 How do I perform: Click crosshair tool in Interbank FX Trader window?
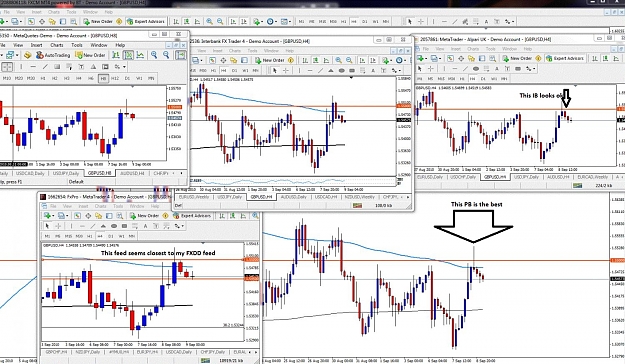coord(286,71)
